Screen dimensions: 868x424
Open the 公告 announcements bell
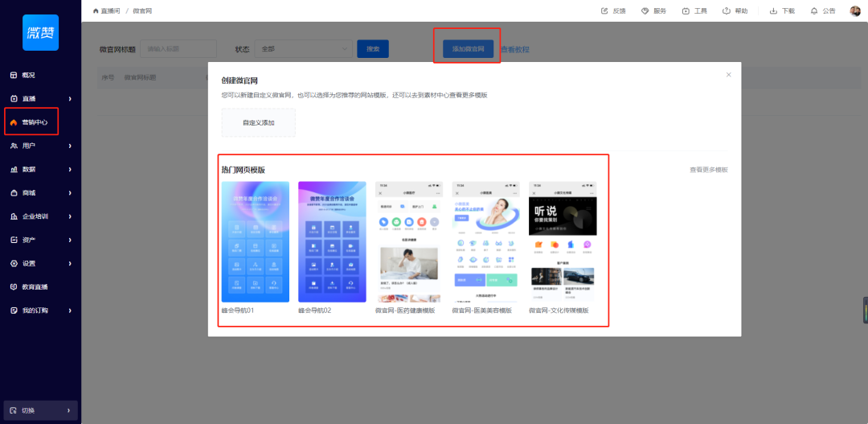814,11
